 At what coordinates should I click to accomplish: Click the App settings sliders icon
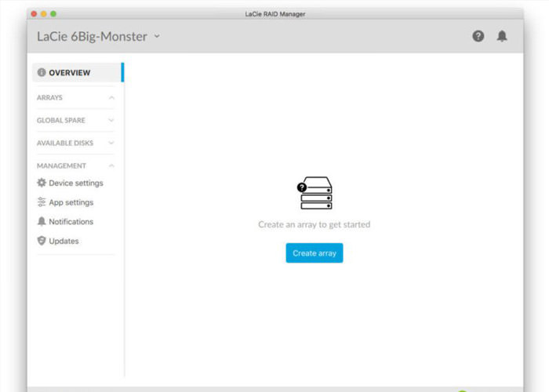(x=42, y=202)
